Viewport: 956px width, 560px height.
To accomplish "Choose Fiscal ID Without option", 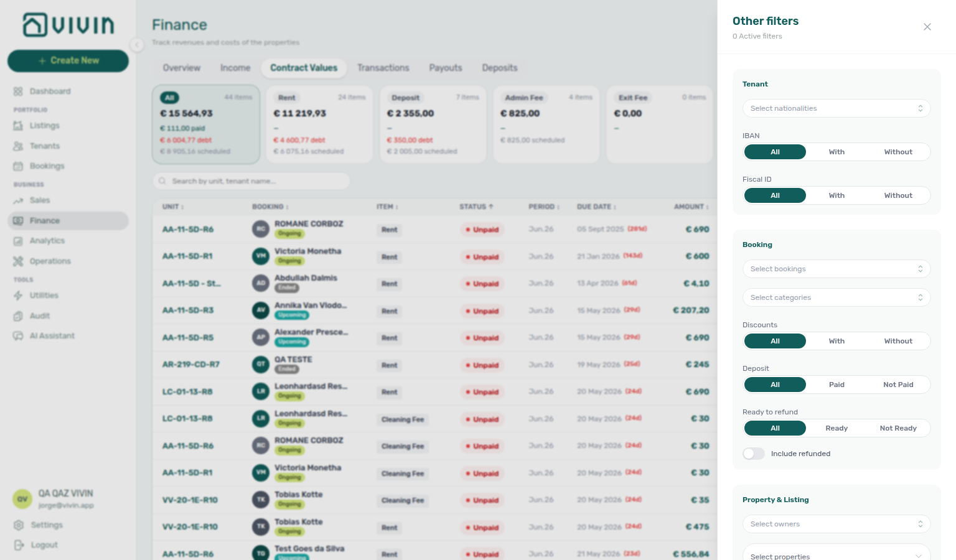I will click(x=898, y=195).
